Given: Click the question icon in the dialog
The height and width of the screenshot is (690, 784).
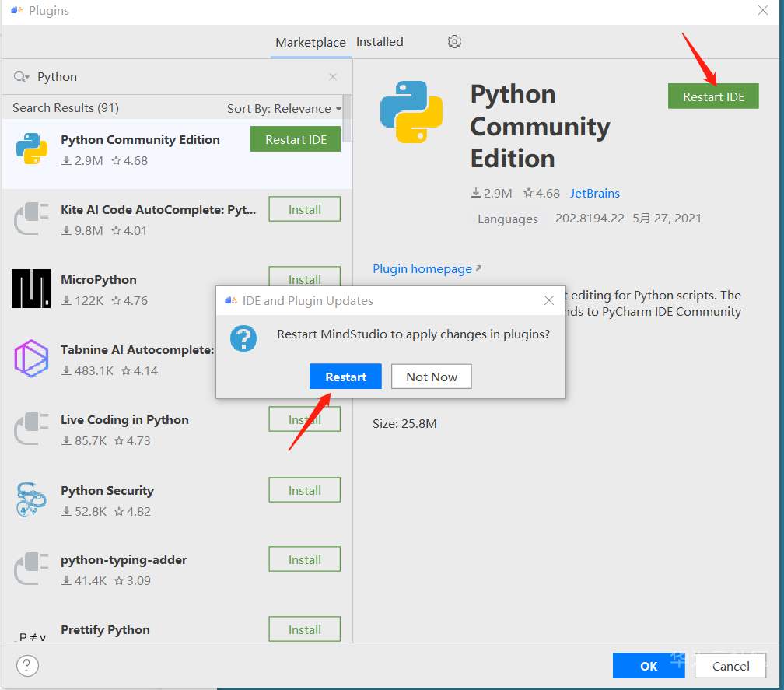Looking at the screenshot, I should (x=243, y=338).
